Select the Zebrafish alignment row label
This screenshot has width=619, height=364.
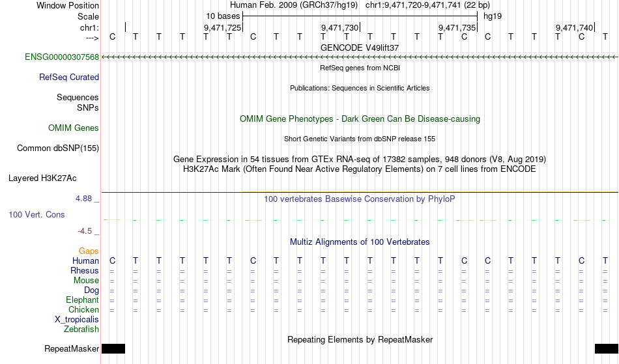[x=81, y=329]
